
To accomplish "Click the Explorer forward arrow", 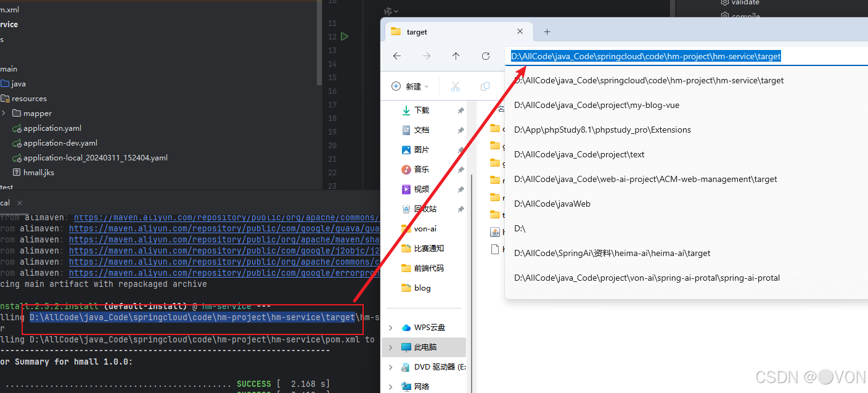I will [x=427, y=56].
